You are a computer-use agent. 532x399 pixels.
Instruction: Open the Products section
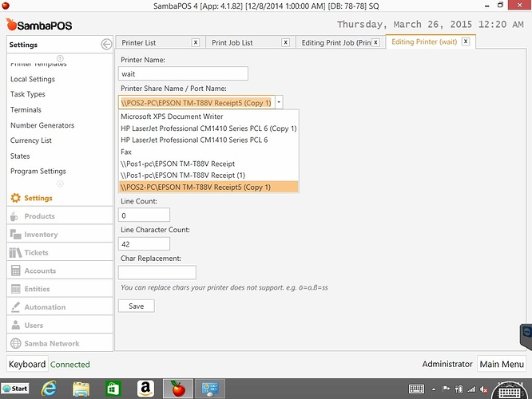point(60,216)
